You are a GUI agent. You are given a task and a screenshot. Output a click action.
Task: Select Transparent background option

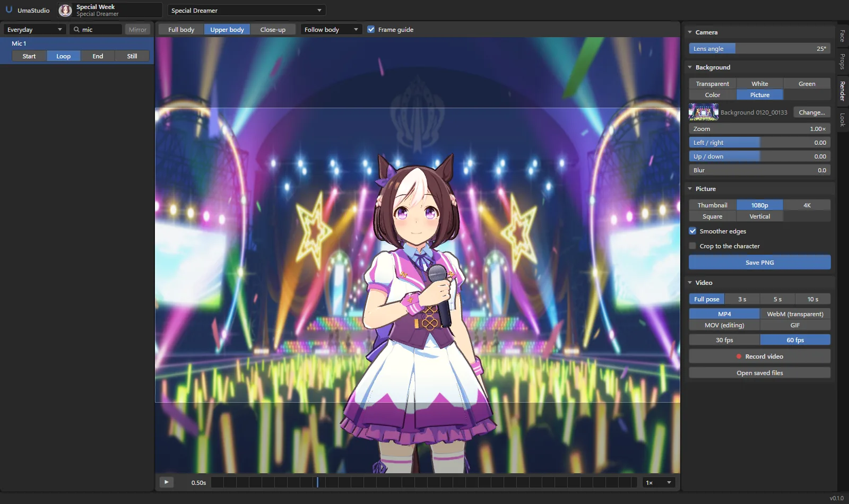[712, 84]
